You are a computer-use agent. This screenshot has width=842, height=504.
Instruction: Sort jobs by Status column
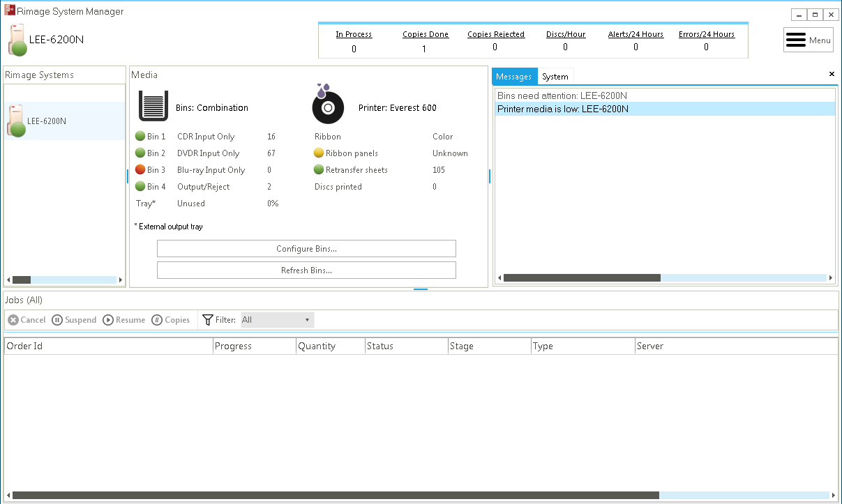click(406, 346)
